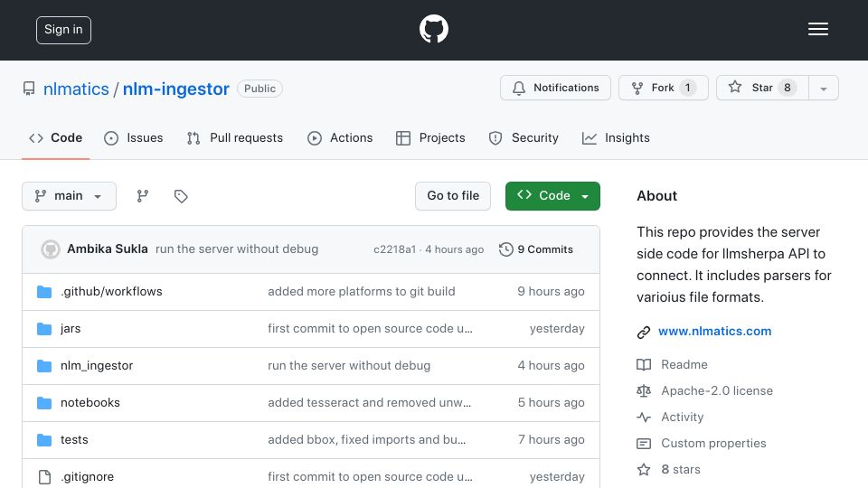
Task: Click the link chain icon beside nlmatics URL
Action: 643,332
